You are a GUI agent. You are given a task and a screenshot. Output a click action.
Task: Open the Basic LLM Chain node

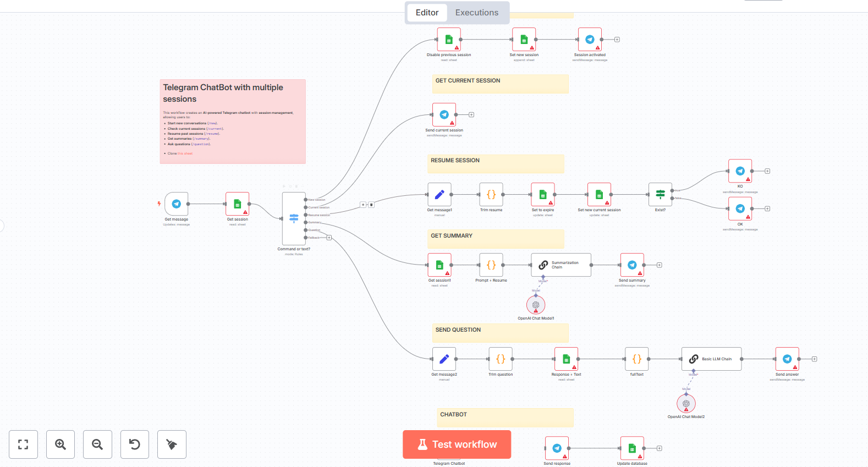click(x=711, y=359)
